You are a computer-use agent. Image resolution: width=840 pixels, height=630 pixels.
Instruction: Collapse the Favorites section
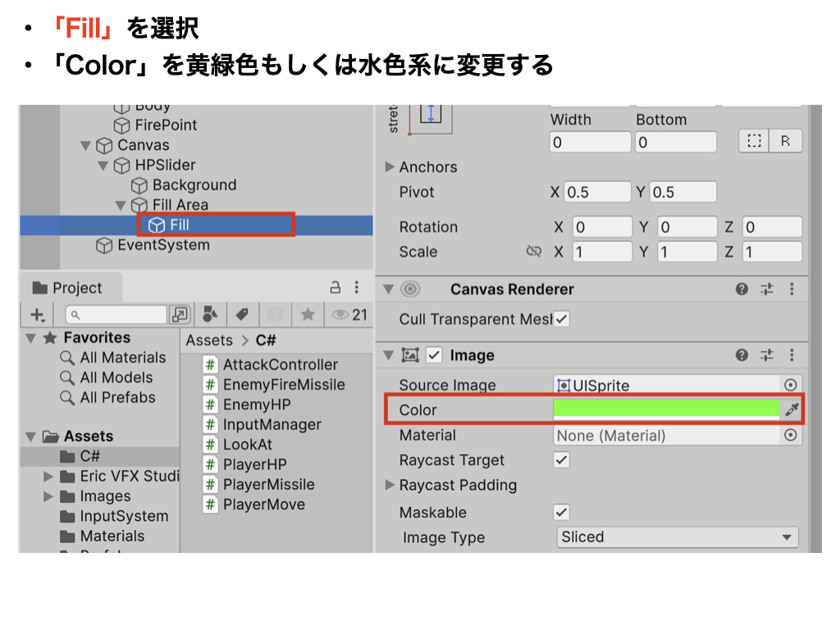[30, 339]
